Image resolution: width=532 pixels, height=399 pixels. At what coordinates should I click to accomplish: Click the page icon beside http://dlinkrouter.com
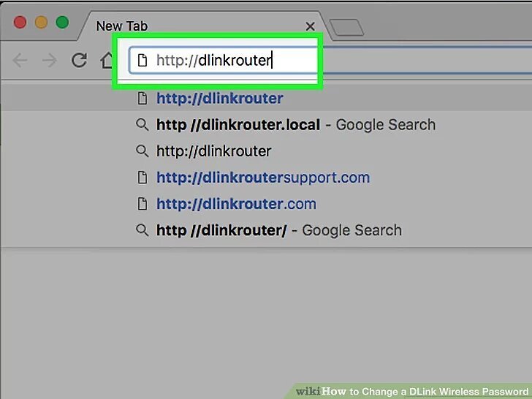[x=142, y=204]
